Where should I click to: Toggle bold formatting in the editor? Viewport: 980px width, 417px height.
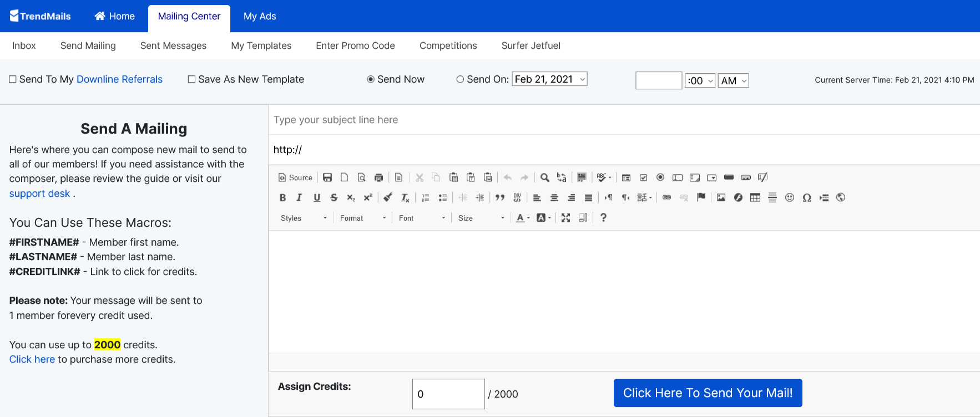(x=282, y=197)
